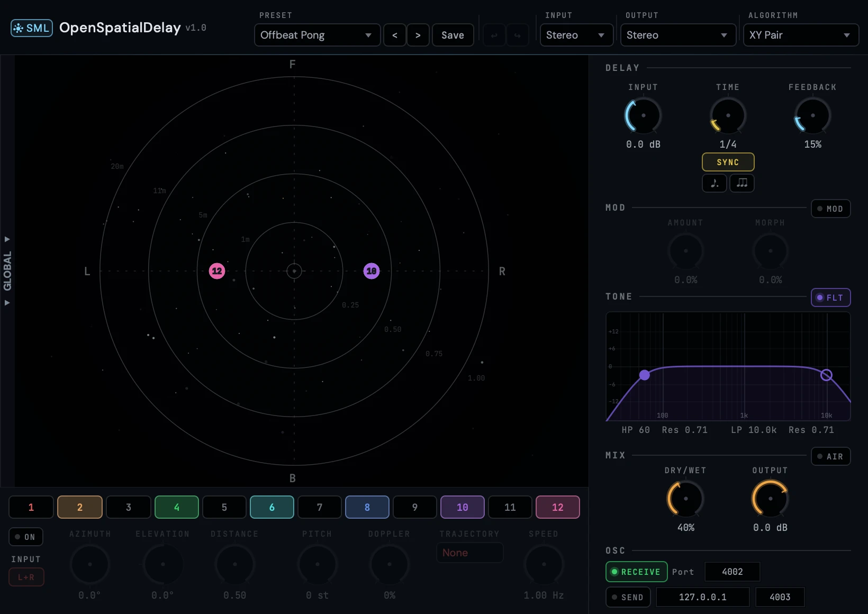Viewport: 868px width, 614px height.
Task: Click the FEEDBACK knob
Action: tap(813, 115)
